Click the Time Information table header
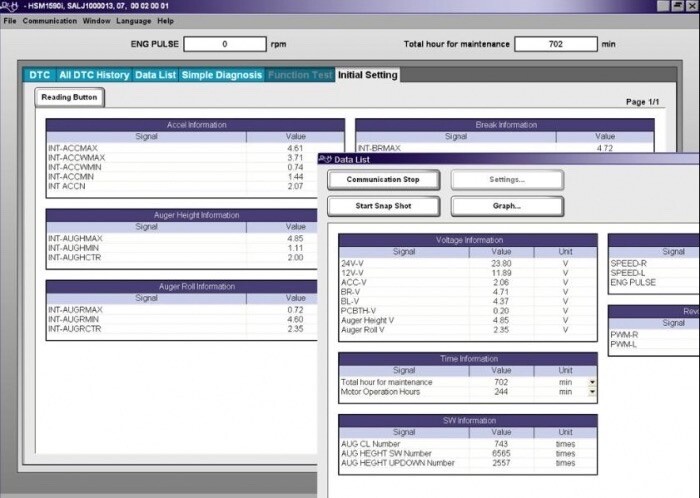700x498 pixels. tap(468, 359)
